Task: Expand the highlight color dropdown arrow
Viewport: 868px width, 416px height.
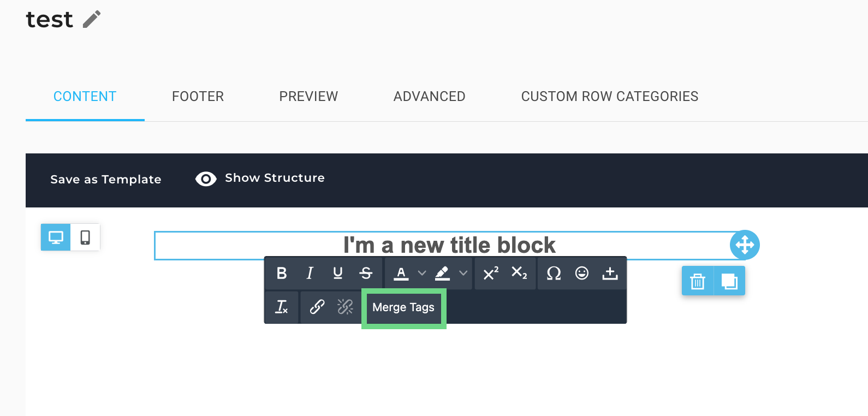Action: (x=463, y=273)
